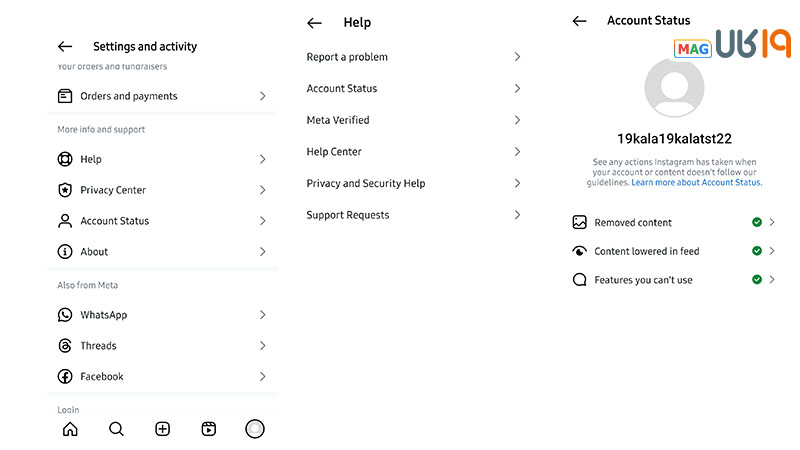Screen dimensions: 800x450
Task: Click the Threads icon
Action: tap(65, 346)
